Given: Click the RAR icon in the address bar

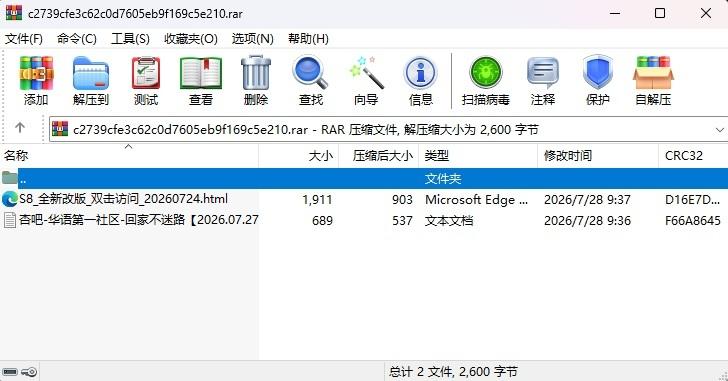Looking at the screenshot, I should tap(60, 129).
